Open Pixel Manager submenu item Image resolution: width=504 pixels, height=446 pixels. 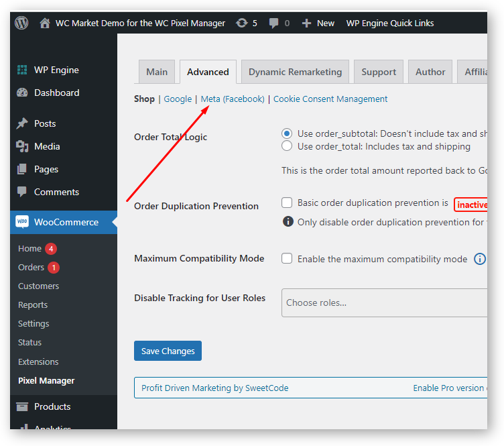click(46, 381)
